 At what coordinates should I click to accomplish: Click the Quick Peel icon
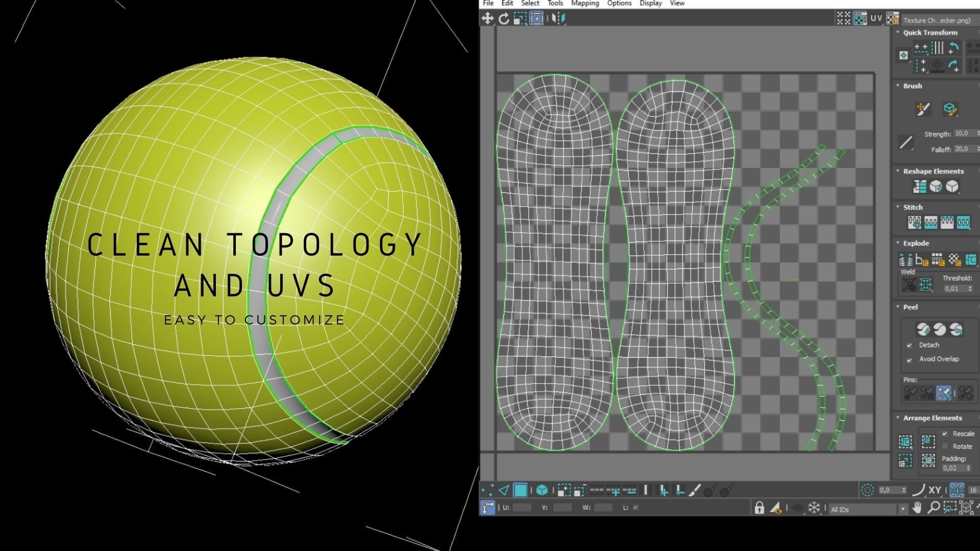(923, 330)
